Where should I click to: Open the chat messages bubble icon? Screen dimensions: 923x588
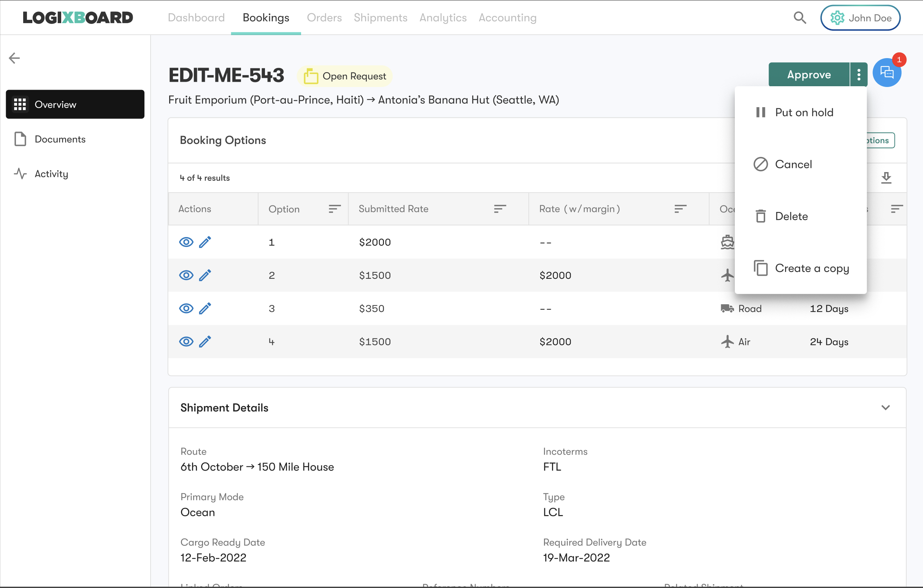click(x=887, y=73)
